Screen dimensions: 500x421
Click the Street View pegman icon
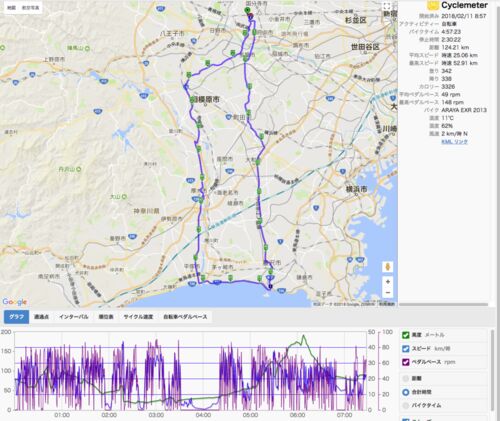388,267
